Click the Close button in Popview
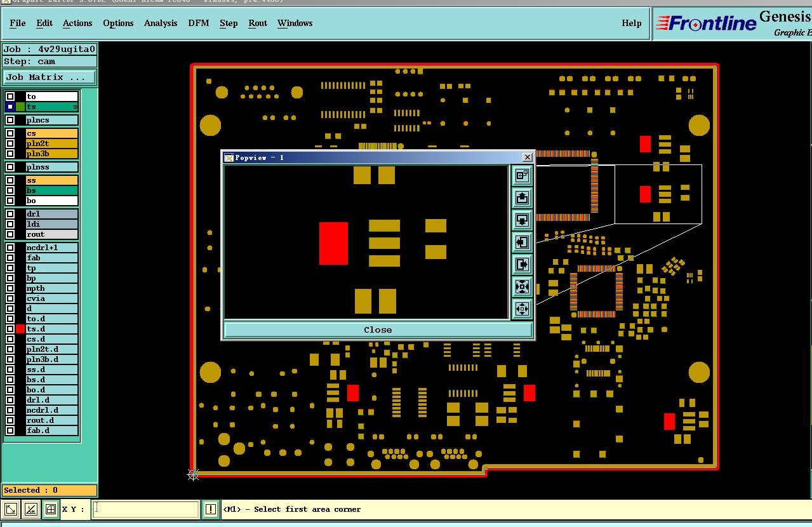The height and width of the screenshot is (527, 812). pyautogui.click(x=378, y=330)
